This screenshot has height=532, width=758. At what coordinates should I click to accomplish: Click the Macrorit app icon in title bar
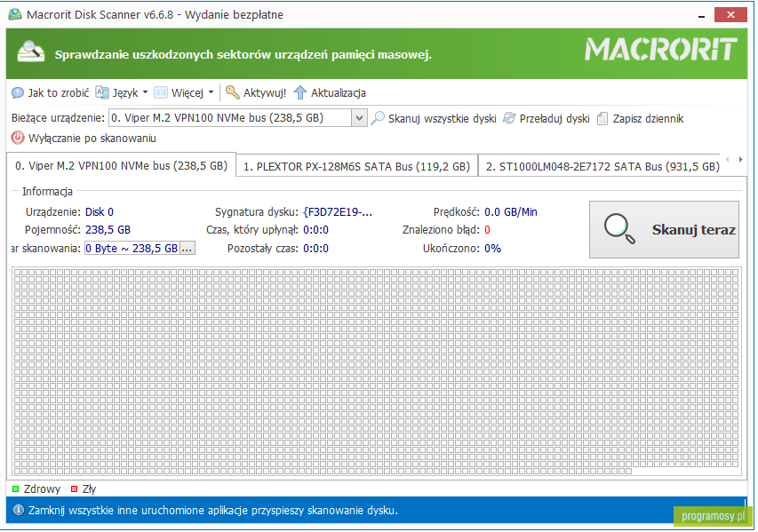(x=15, y=14)
